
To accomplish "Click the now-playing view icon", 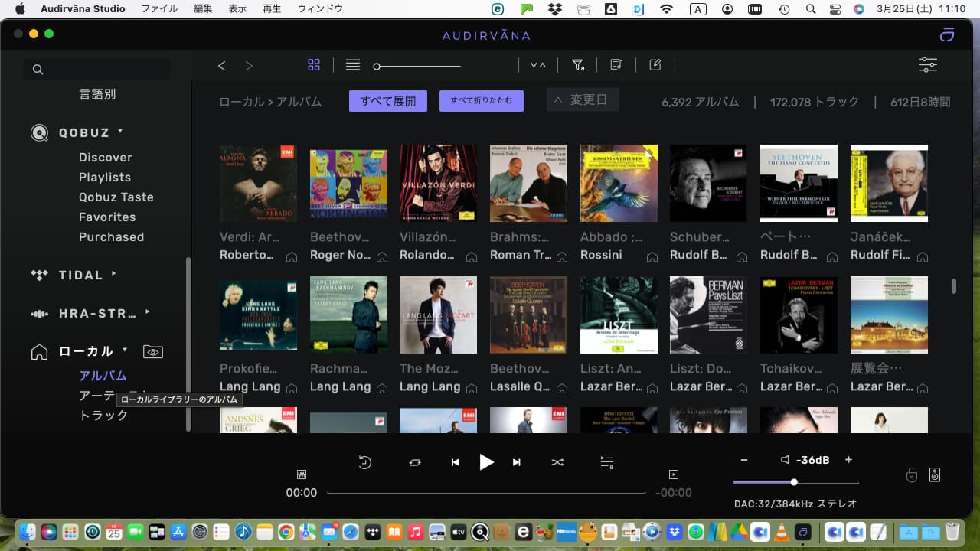I will pos(674,474).
